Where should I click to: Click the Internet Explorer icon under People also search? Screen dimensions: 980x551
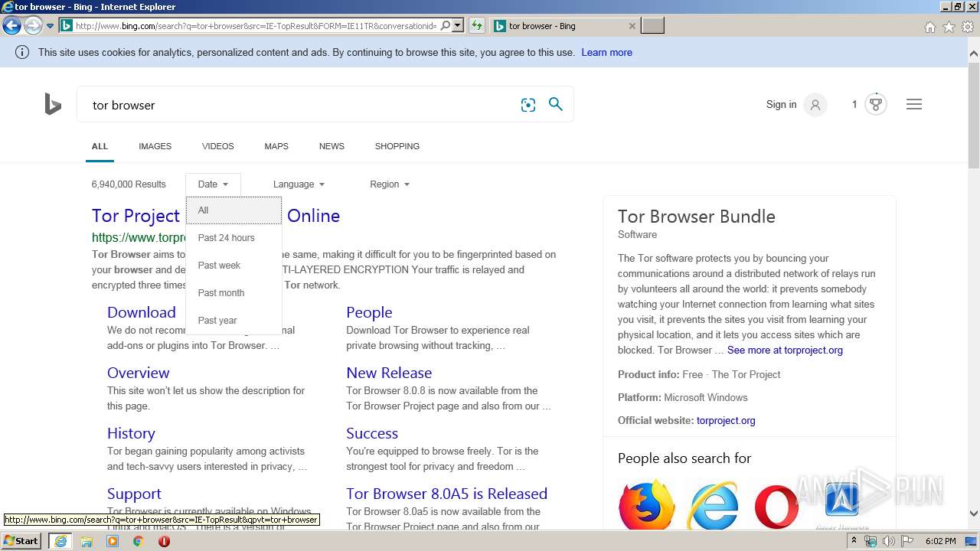[714, 505]
